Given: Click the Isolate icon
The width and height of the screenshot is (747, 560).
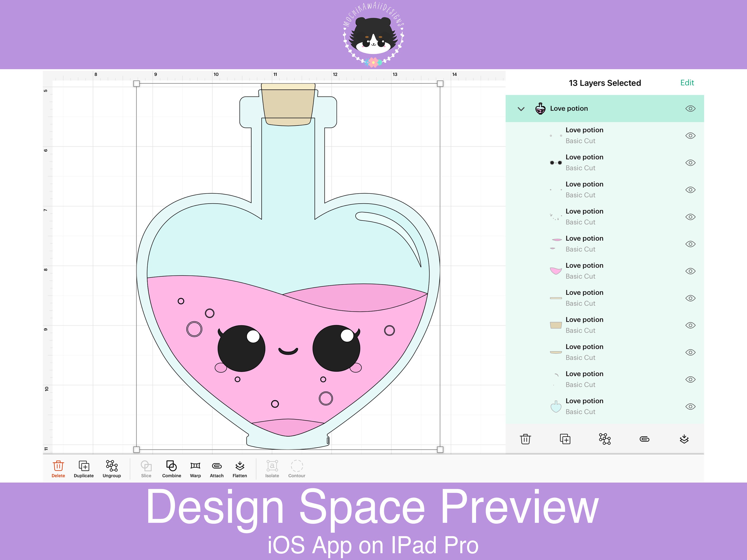Looking at the screenshot, I should pyautogui.click(x=272, y=469).
